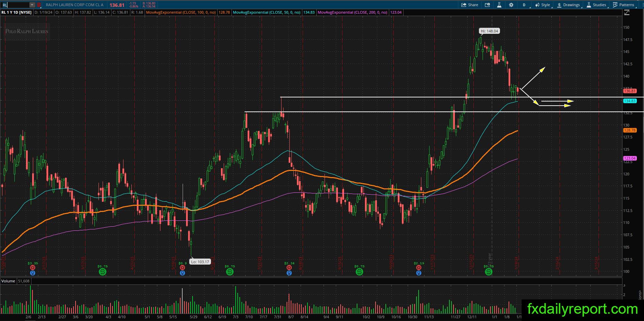Click the Lo: 103.17 price bubble
Viewport: 644px width, 321px height.
coord(200,262)
